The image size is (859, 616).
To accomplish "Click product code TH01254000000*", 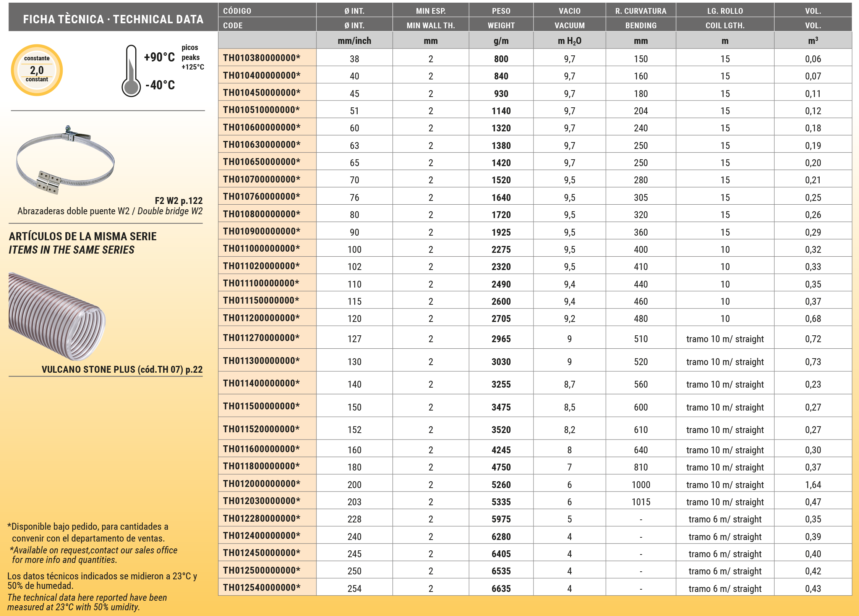I will (262, 588).
